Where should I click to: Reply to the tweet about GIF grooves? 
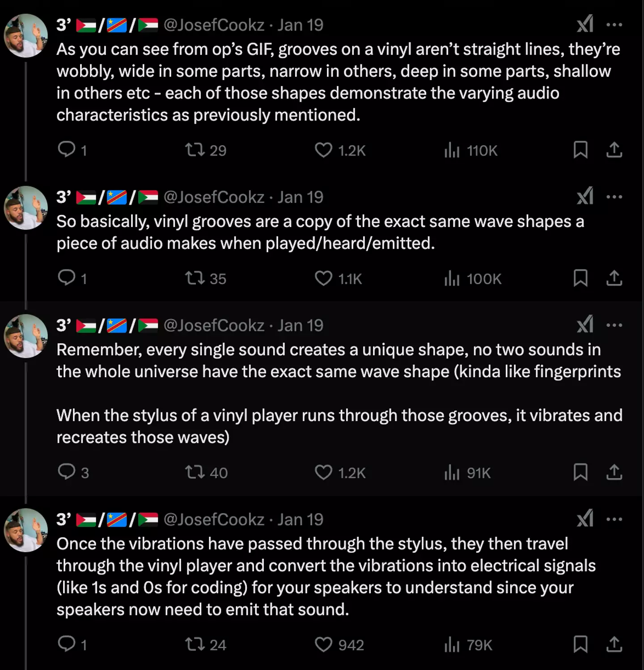(67, 150)
